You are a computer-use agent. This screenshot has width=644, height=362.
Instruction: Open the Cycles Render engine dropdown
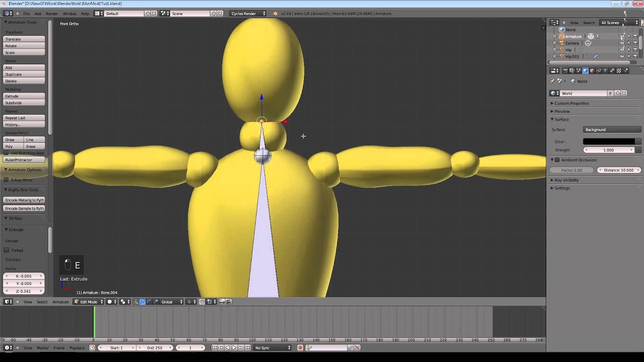[x=248, y=14]
